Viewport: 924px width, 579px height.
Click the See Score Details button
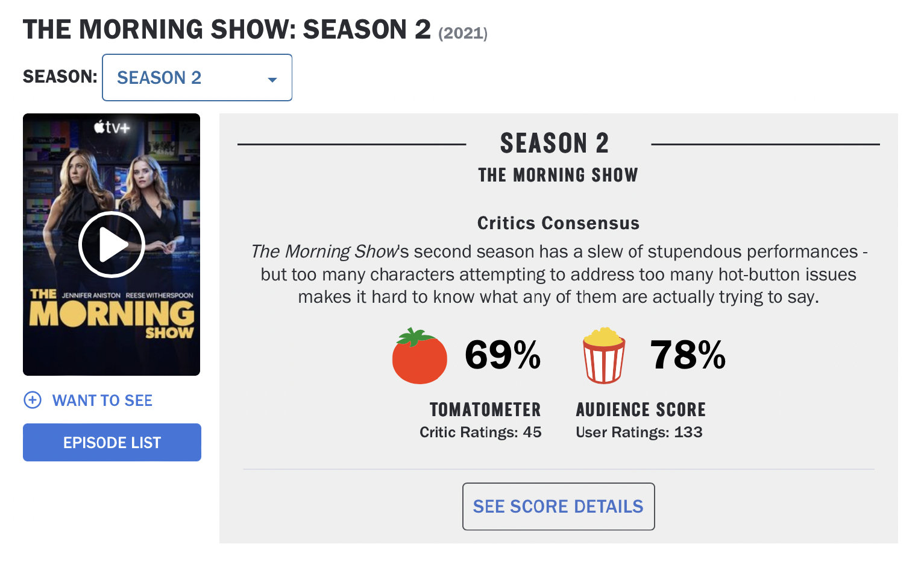click(x=558, y=507)
